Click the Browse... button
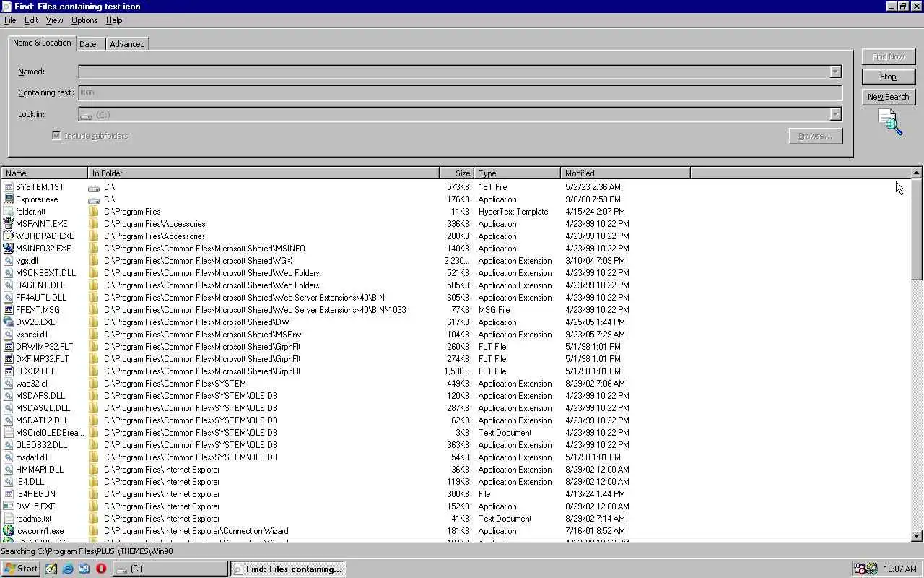 pyautogui.click(x=815, y=136)
